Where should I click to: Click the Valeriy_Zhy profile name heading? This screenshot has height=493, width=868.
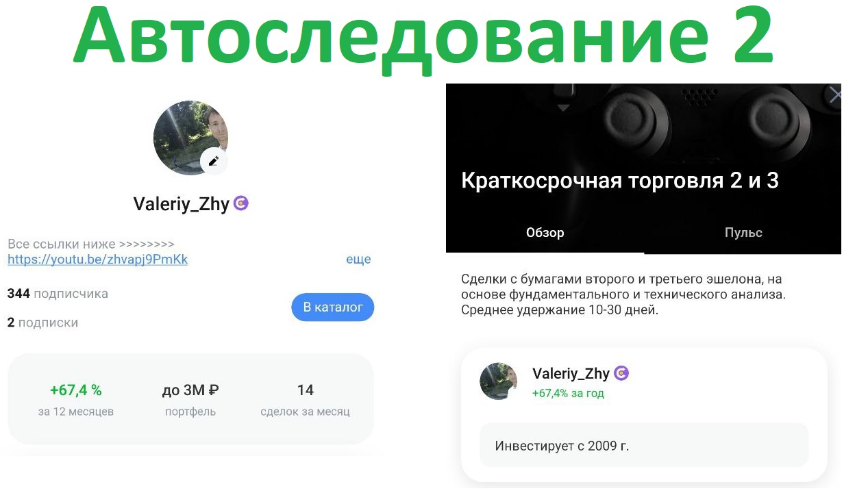181,204
